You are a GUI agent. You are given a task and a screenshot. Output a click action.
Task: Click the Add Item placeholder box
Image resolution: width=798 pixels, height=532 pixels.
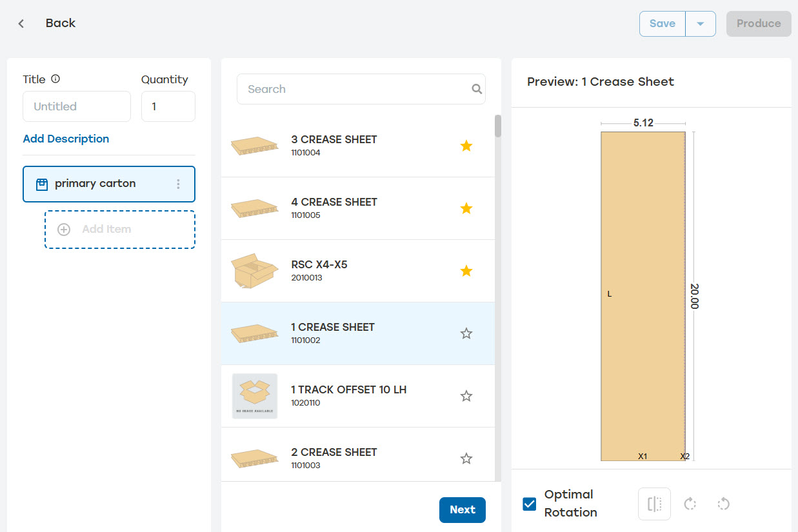(x=120, y=230)
